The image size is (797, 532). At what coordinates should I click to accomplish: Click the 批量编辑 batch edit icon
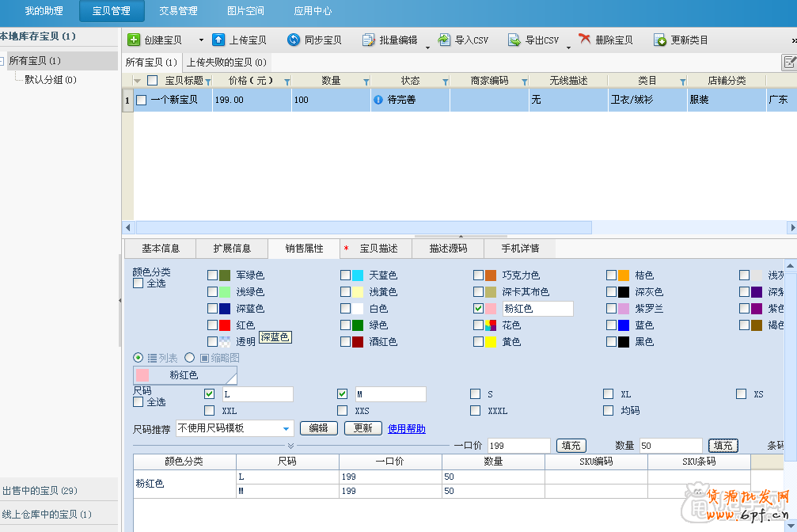[x=368, y=40]
